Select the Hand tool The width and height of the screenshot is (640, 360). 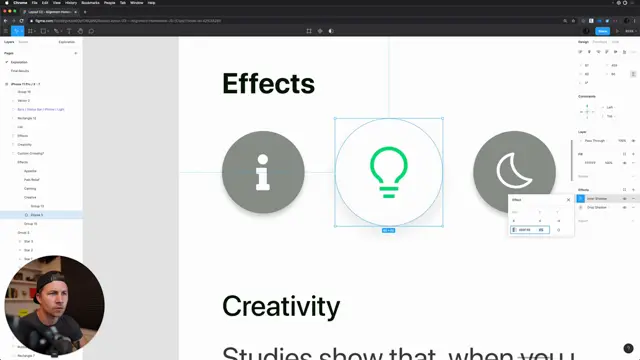coord(80,31)
